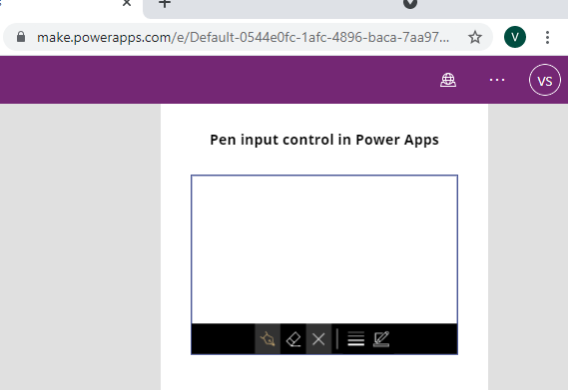Open environment globe icon in header
This screenshot has height=392, width=568.
click(448, 80)
